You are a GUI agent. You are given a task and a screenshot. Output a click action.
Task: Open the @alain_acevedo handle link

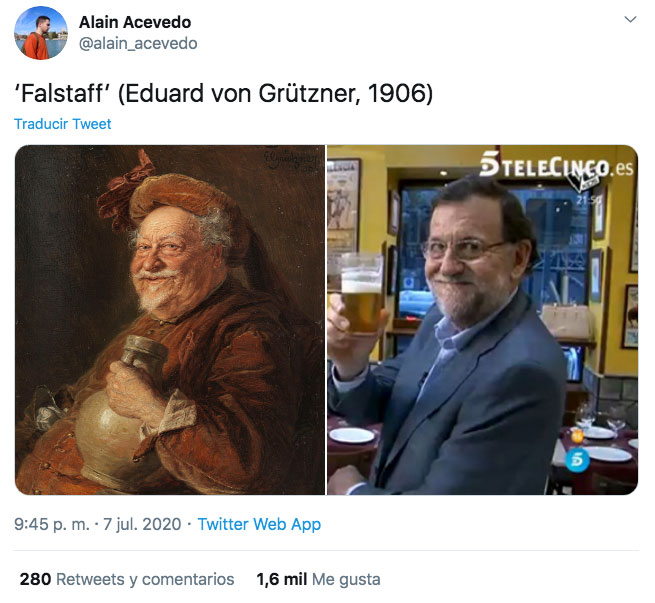(x=138, y=43)
